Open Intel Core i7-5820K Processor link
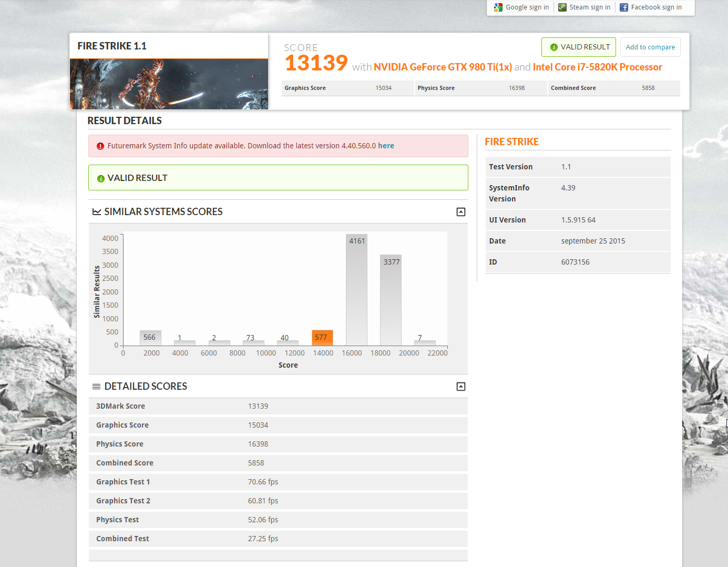Image resolution: width=728 pixels, height=567 pixels. [597, 67]
